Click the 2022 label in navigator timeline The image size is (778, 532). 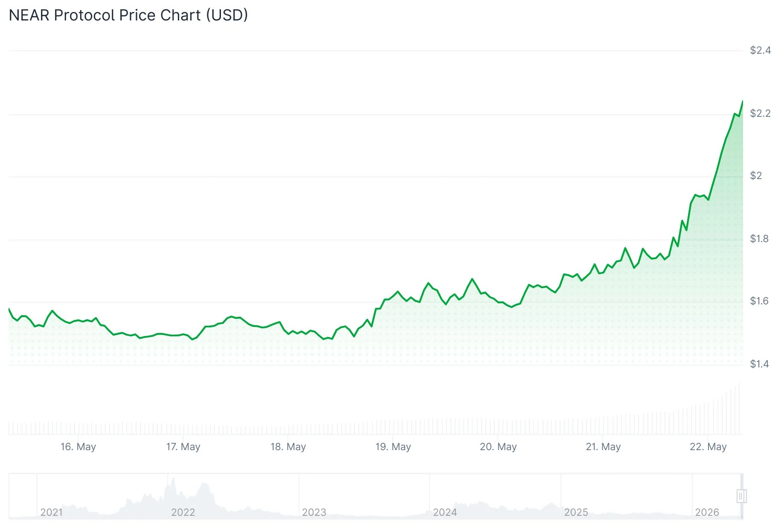[183, 512]
